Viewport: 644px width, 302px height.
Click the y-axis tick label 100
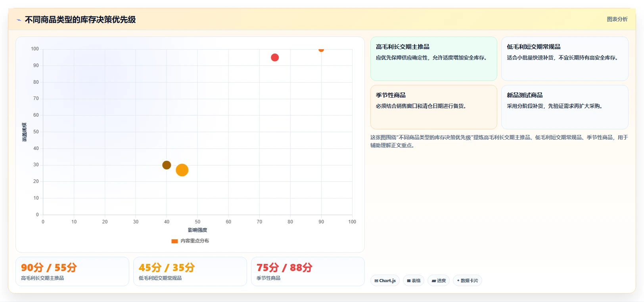tap(35, 49)
